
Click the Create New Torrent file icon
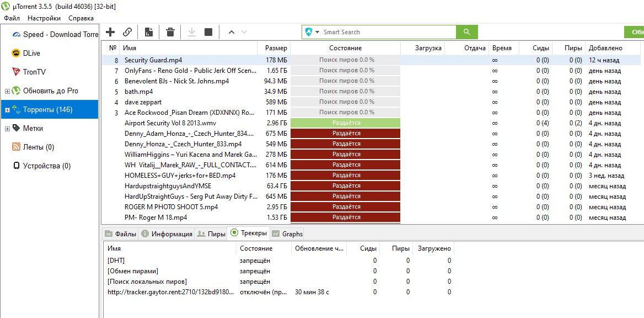point(149,31)
